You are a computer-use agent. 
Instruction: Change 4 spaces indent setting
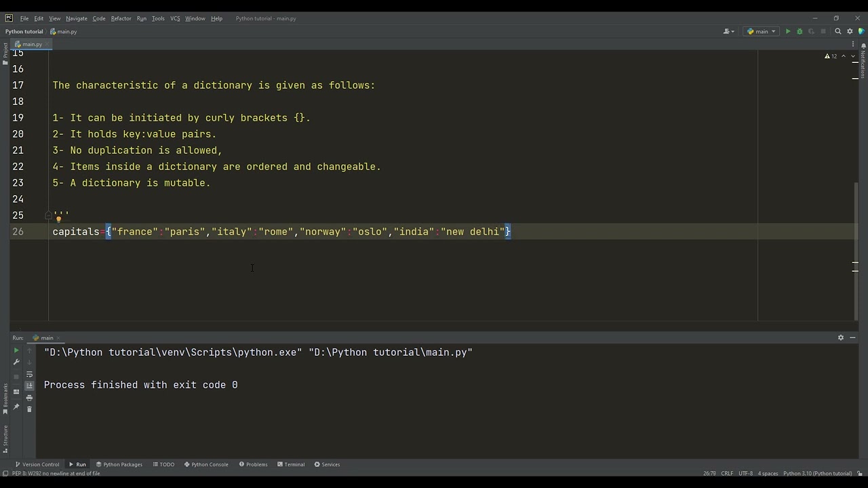pos(768,473)
